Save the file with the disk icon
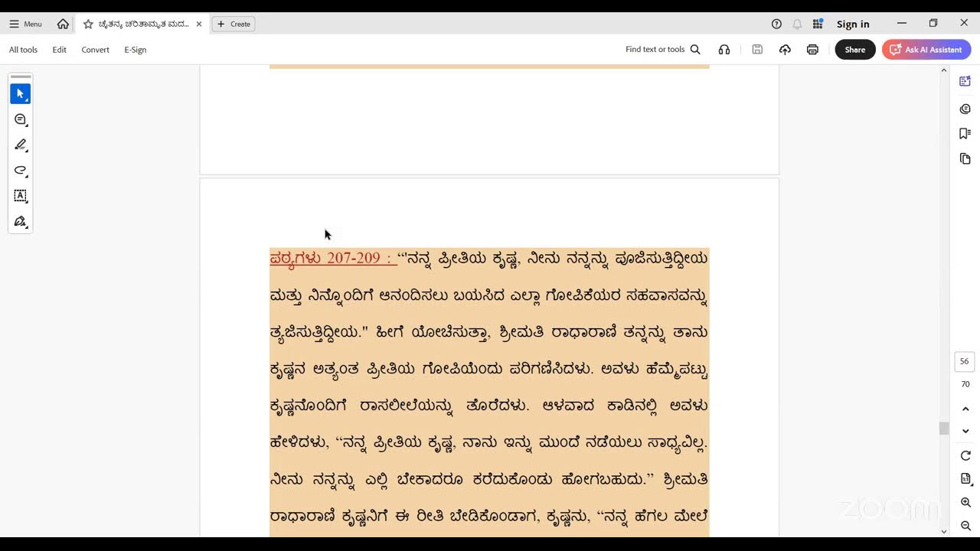This screenshot has width=980, height=551. tap(757, 50)
